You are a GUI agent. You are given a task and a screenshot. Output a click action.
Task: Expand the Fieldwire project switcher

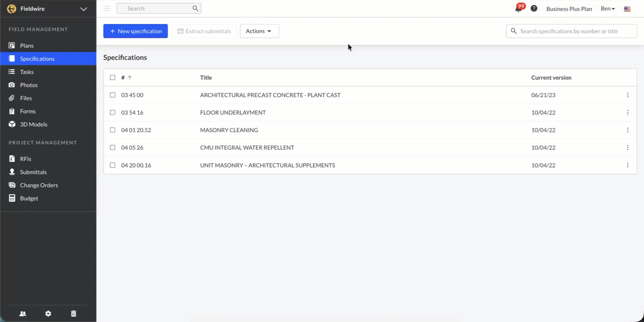(83, 9)
